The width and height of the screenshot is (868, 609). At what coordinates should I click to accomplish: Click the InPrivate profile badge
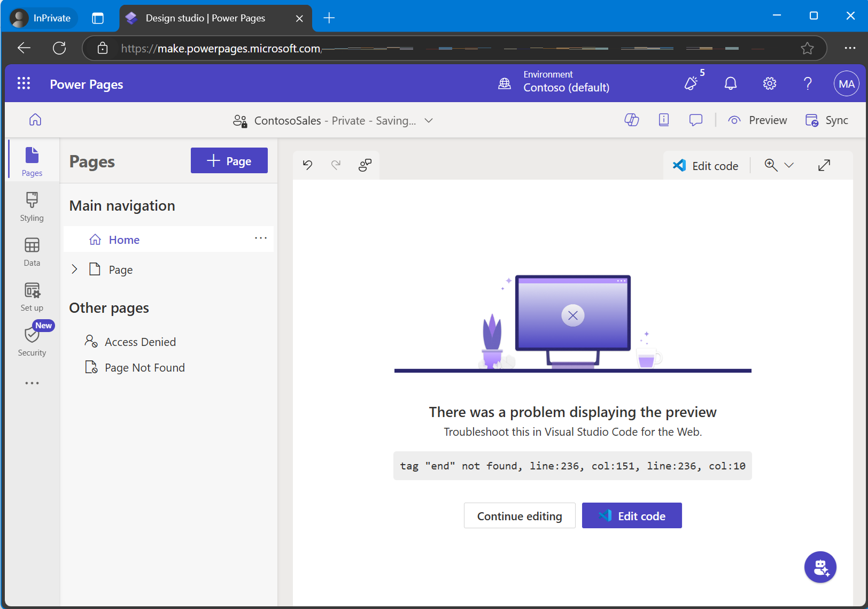43,18
